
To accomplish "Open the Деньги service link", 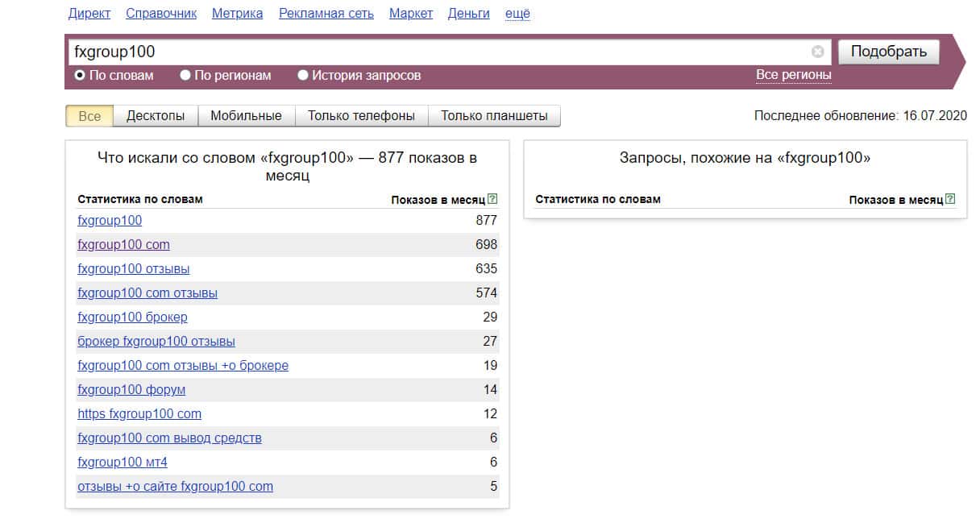I will coord(469,14).
